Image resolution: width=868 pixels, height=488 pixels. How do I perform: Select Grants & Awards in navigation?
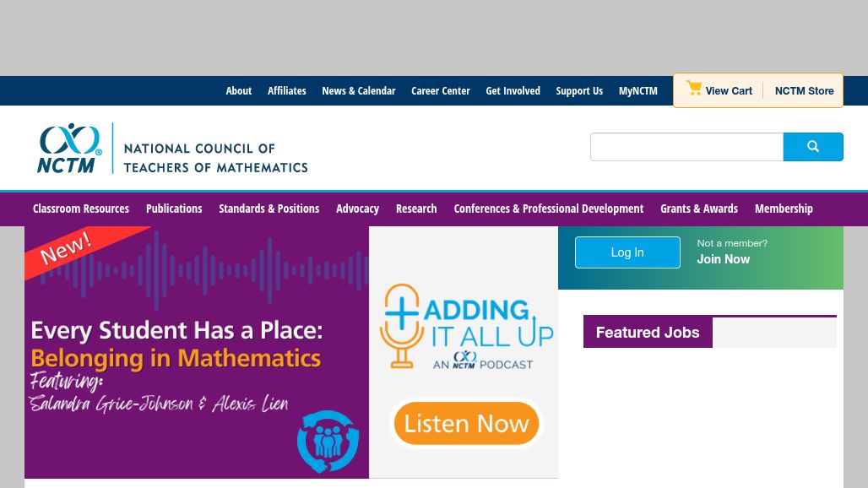(698, 209)
